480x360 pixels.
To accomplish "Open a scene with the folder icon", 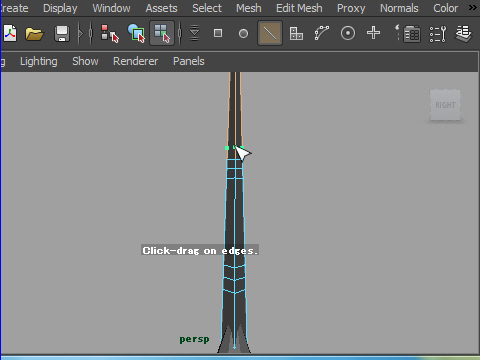I will 34,33.
